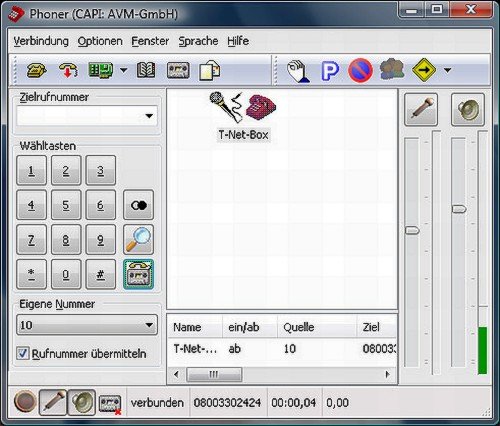Click the speaker volume slider handle
This screenshot has height=426, width=500.
point(459,209)
